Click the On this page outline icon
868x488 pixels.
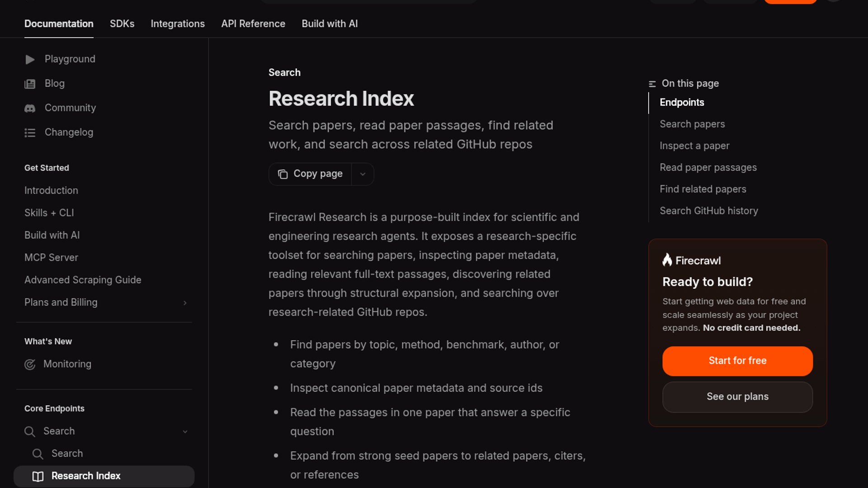click(652, 84)
